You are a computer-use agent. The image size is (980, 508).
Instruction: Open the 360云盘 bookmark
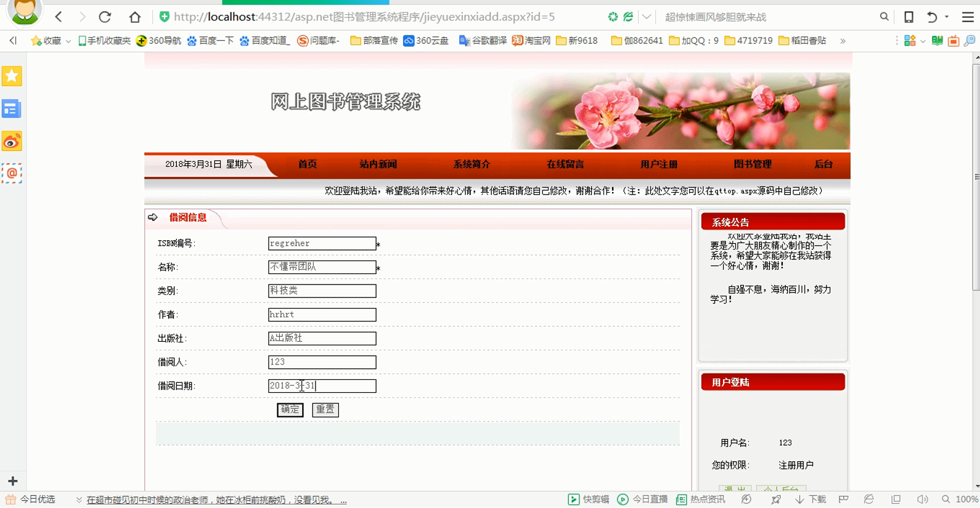426,41
